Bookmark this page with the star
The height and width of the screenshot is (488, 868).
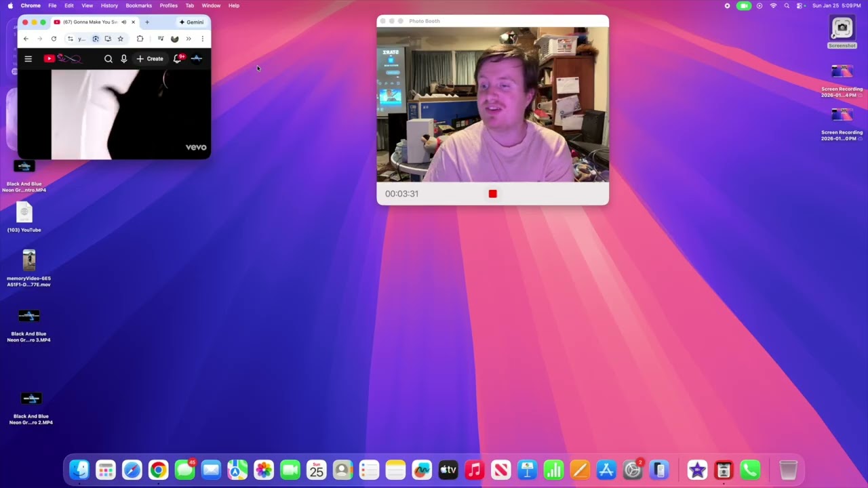pyautogui.click(x=121, y=39)
